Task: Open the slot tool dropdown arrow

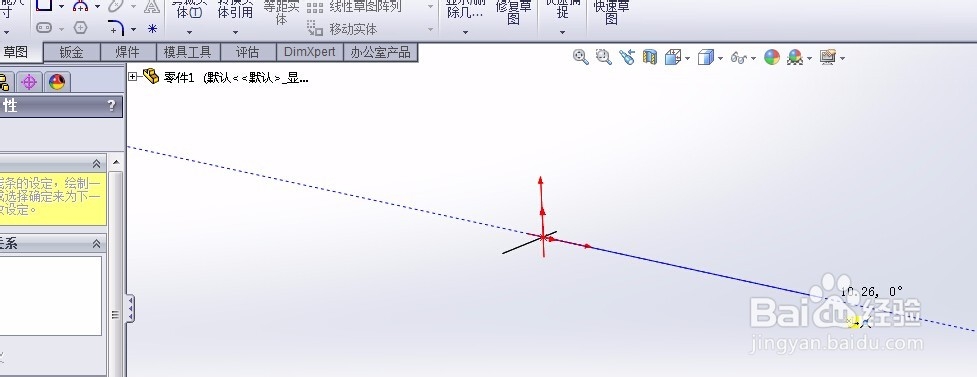Action: (x=61, y=29)
